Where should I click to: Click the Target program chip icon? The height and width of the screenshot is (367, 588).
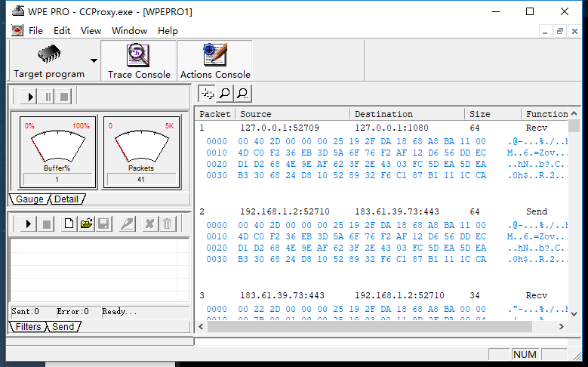[49, 54]
